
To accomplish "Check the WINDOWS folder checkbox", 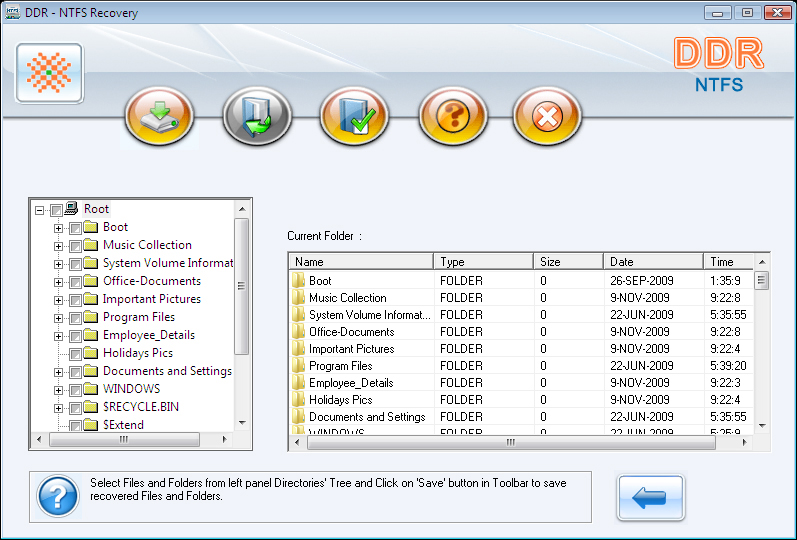I will (75, 390).
